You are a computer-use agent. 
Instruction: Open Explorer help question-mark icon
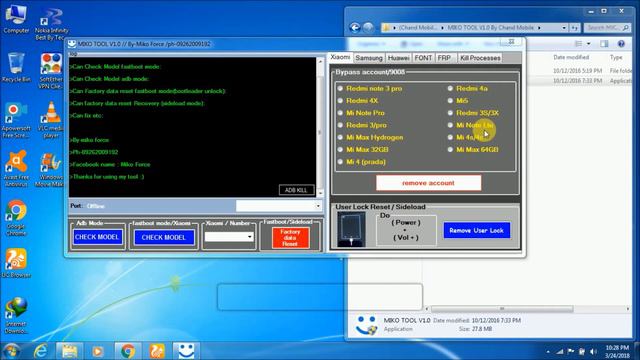[x=621, y=44]
